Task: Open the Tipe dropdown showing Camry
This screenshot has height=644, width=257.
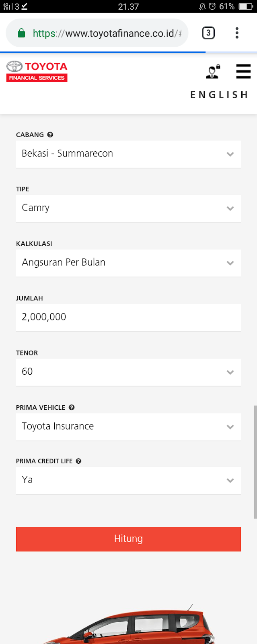Action: tap(128, 208)
